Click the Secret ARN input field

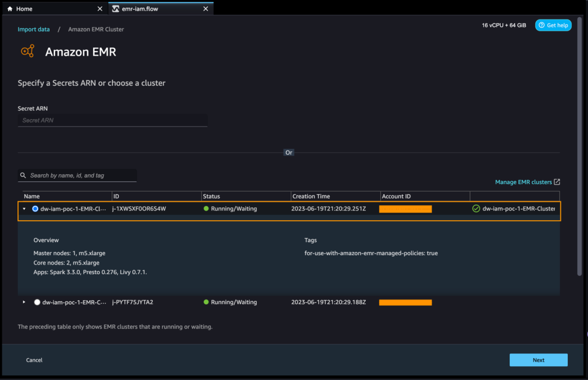(113, 120)
